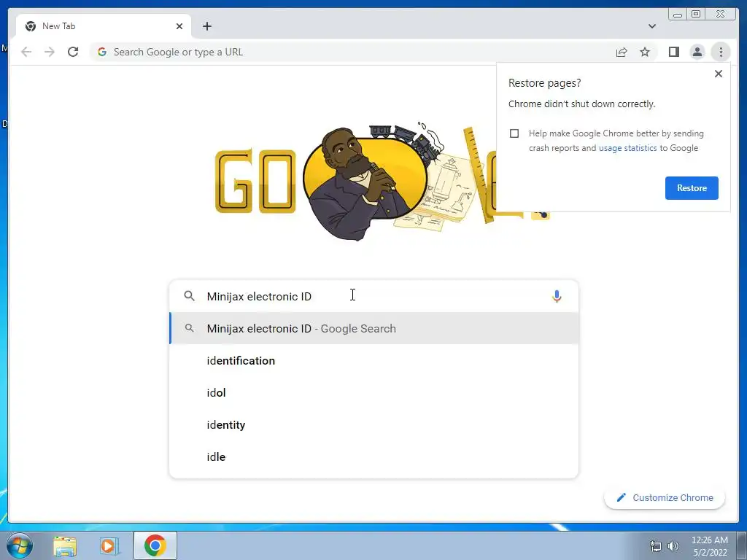Choose the 'idle' suggestion
The width and height of the screenshot is (747, 560).
[374, 457]
